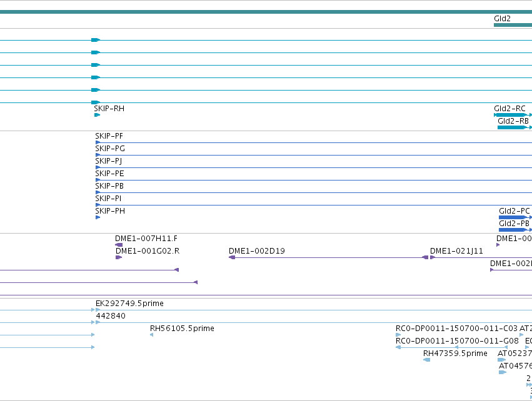This screenshot has width=532, height=401.
Task: Select the SKIP-PG protein label
Action: [110, 149]
